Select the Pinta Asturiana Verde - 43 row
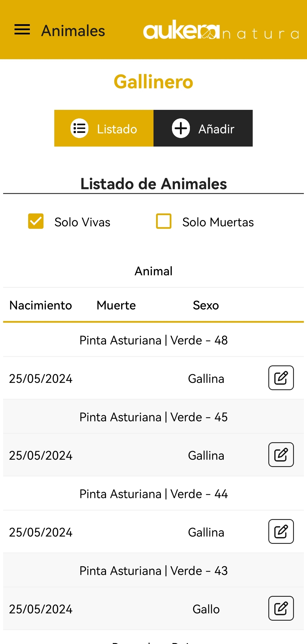The width and height of the screenshot is (307, 644). pyautogui.click(x=153, y=571)
